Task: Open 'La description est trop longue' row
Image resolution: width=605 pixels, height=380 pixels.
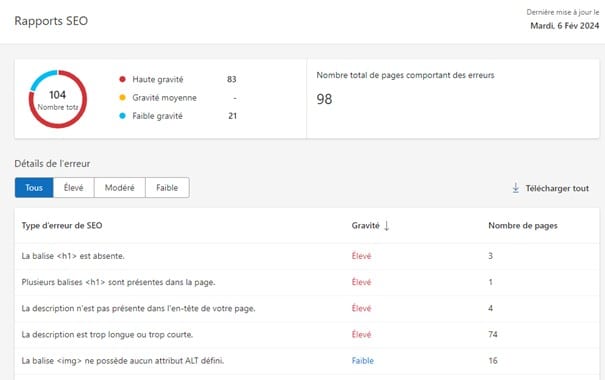Action: coord(307,334)
